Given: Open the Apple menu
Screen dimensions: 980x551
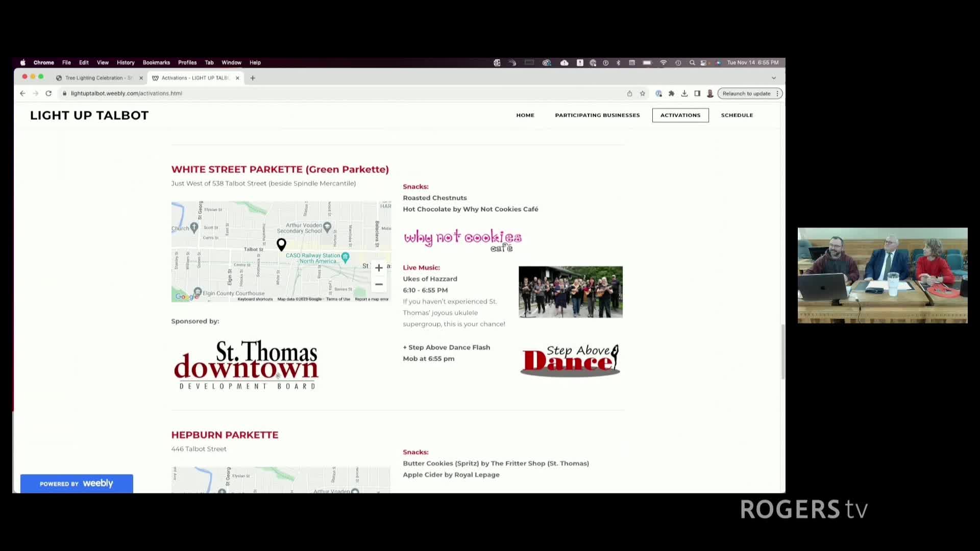Looking at the screenshot, I should 23,63.
